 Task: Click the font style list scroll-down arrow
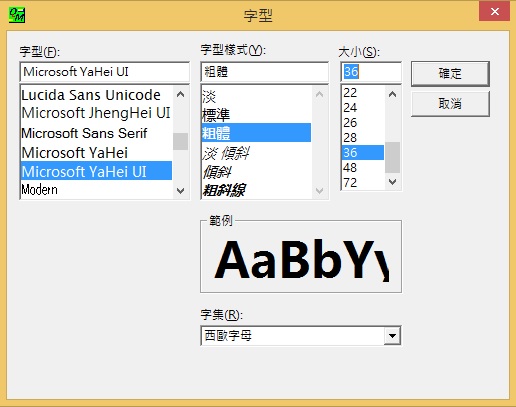click(319, 191)
